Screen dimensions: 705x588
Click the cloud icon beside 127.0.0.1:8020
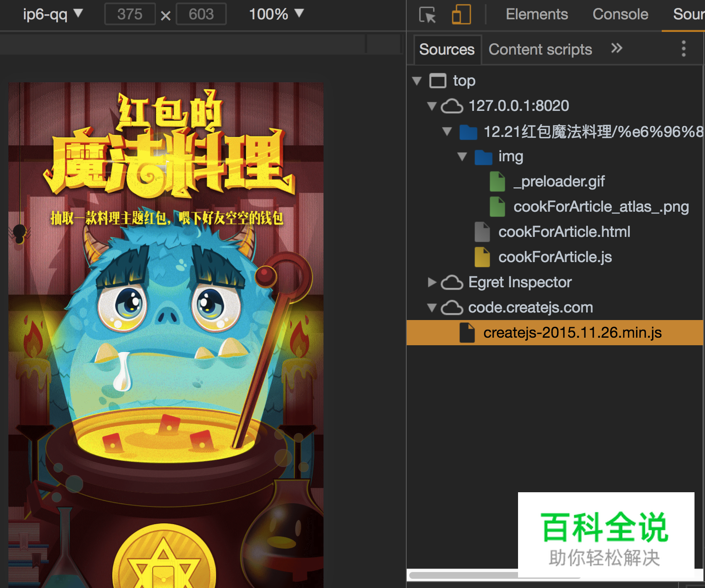452,106
